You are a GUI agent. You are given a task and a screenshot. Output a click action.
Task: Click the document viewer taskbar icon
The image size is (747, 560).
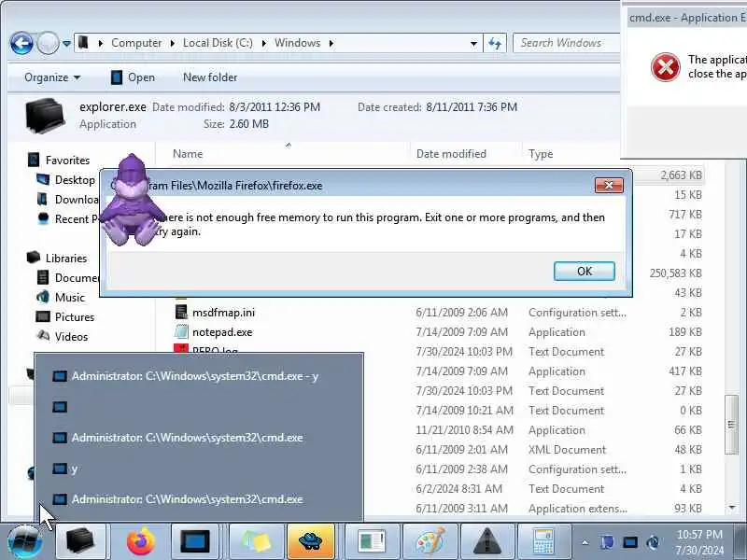[x=371, y=542]
